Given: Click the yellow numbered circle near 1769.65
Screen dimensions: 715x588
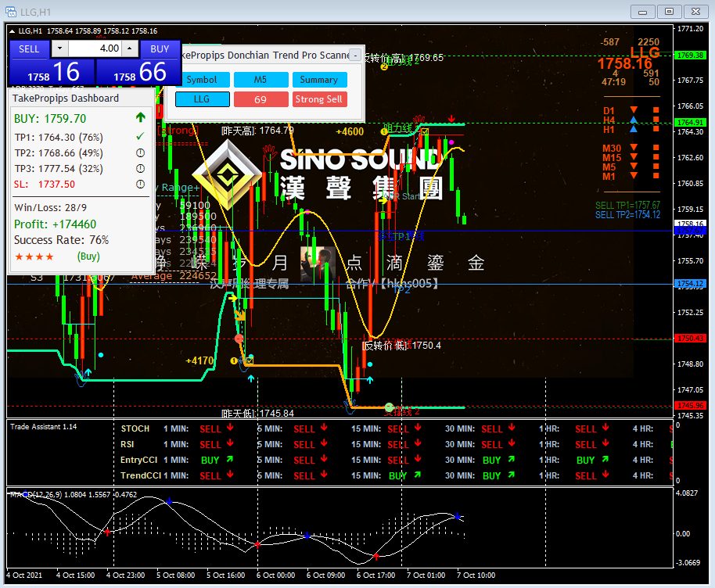Looking at the screenshot, I should click(384, 66).
